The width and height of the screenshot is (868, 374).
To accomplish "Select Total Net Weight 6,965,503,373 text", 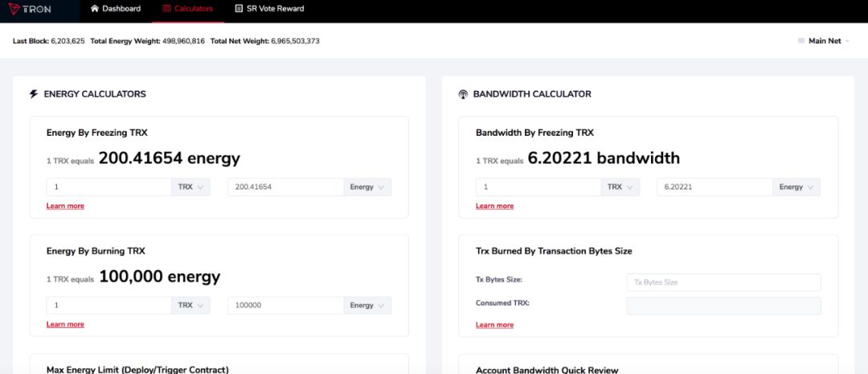I will (x=265, y=41).
